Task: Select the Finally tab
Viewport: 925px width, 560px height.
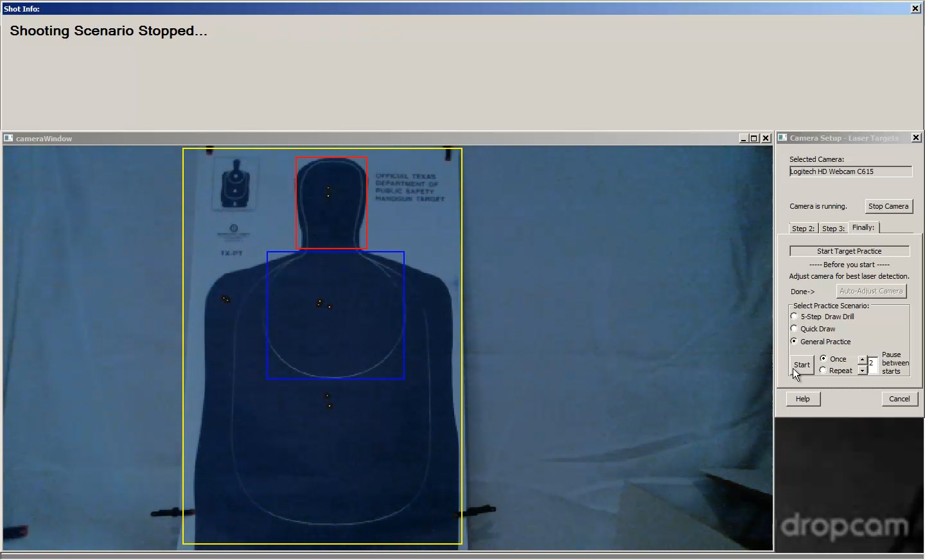Action: (x=863, y=227)
